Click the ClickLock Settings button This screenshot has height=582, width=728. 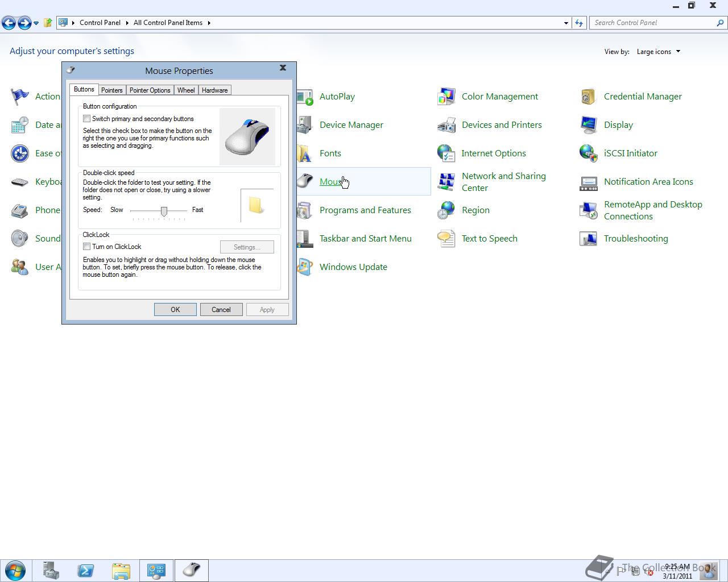pos(247,247)
